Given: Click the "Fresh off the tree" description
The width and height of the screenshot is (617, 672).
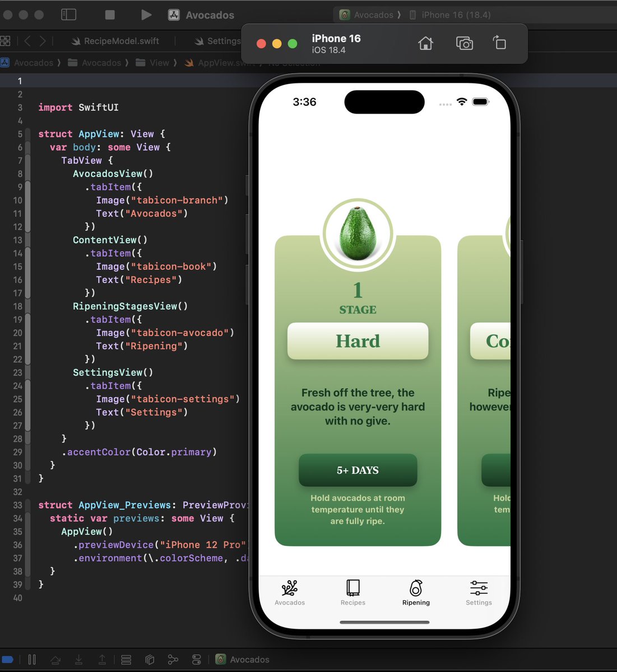Looking at the screenshot, I should (358, 407).
